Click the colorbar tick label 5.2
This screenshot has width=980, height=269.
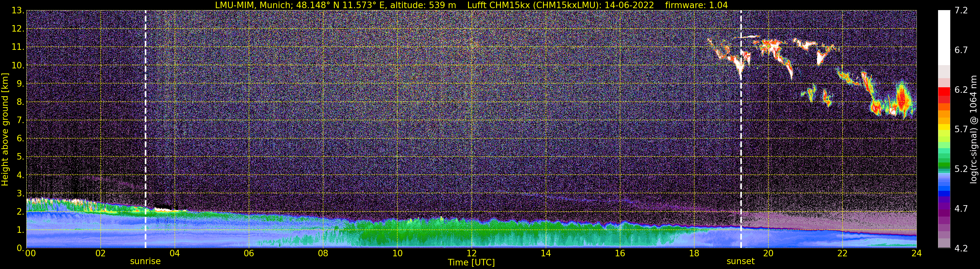(x=961, y=169)
